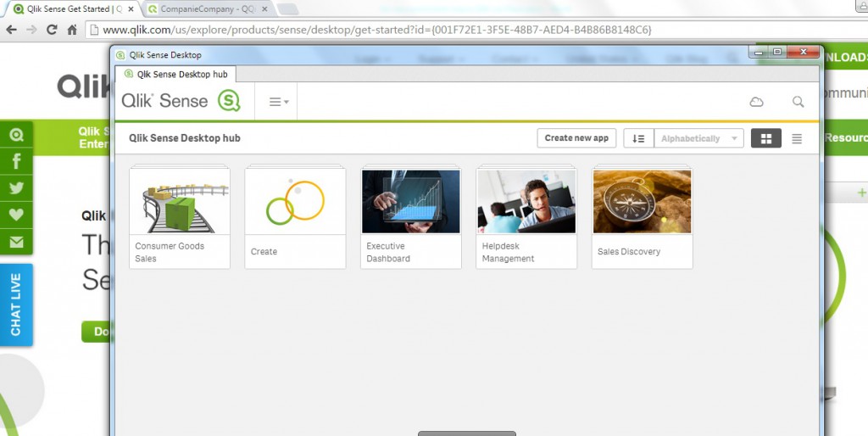The image size is (868, 436).
Task: Switch to CompanieCompany browser tab
Action: coord(206,8)
